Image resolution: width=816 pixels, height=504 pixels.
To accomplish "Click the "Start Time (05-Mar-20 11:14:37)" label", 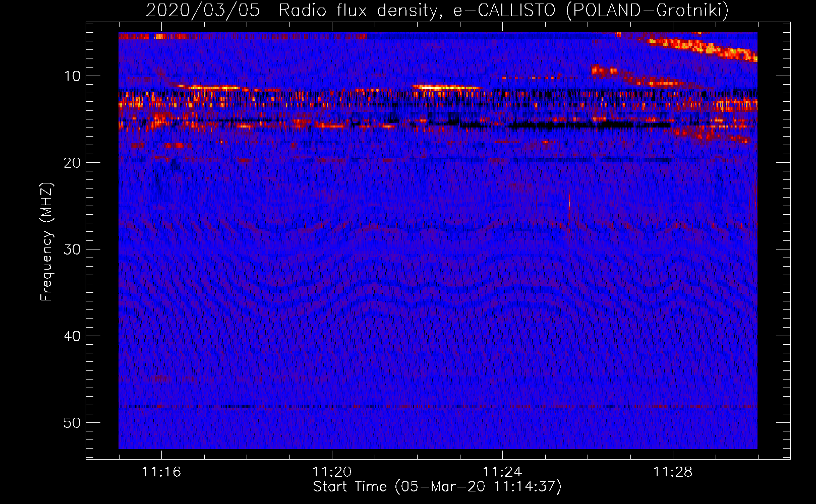I will (x=437, y=487).
